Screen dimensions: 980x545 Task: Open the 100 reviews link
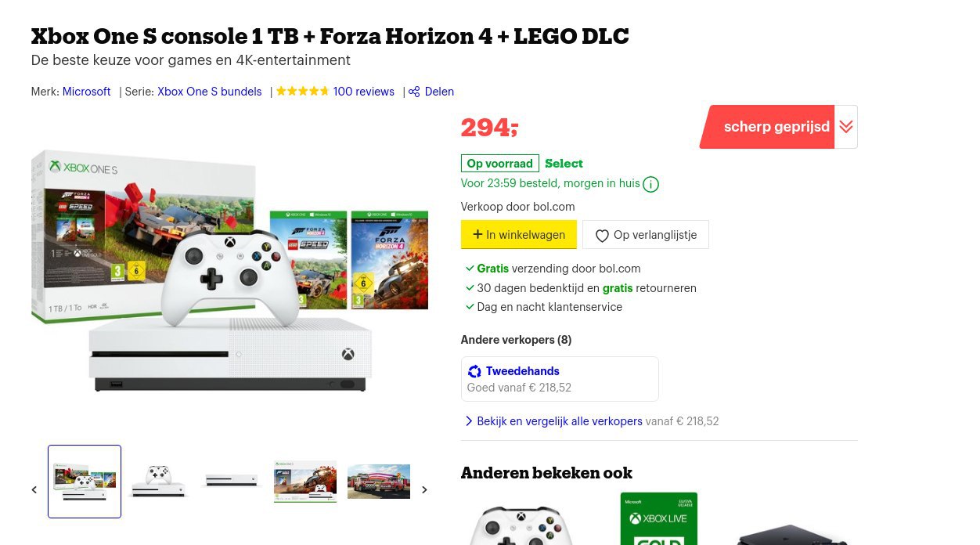(364, 92)
